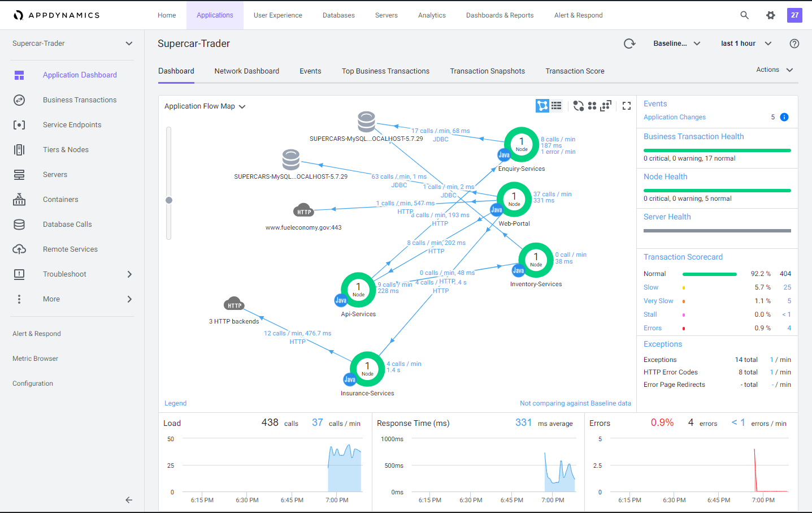Click the Errors chart red spike

pyautogui.click(x=755, y=469)
